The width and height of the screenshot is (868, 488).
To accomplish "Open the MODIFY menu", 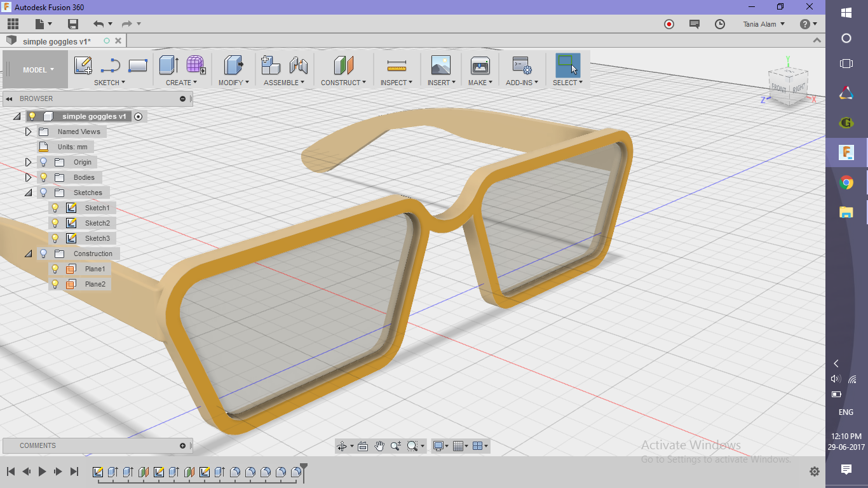I will click(234, 83).
